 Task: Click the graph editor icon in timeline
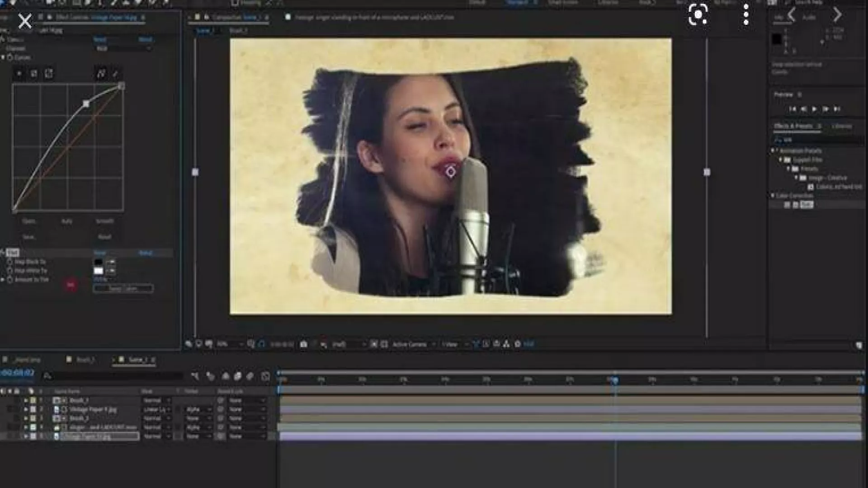click(265, 376)
